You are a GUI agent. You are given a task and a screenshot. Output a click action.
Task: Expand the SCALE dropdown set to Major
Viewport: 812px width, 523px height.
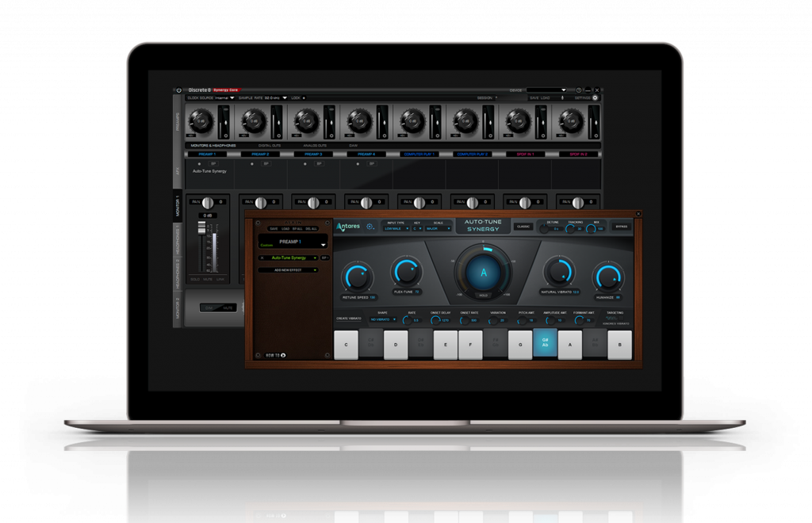(435, 228)
